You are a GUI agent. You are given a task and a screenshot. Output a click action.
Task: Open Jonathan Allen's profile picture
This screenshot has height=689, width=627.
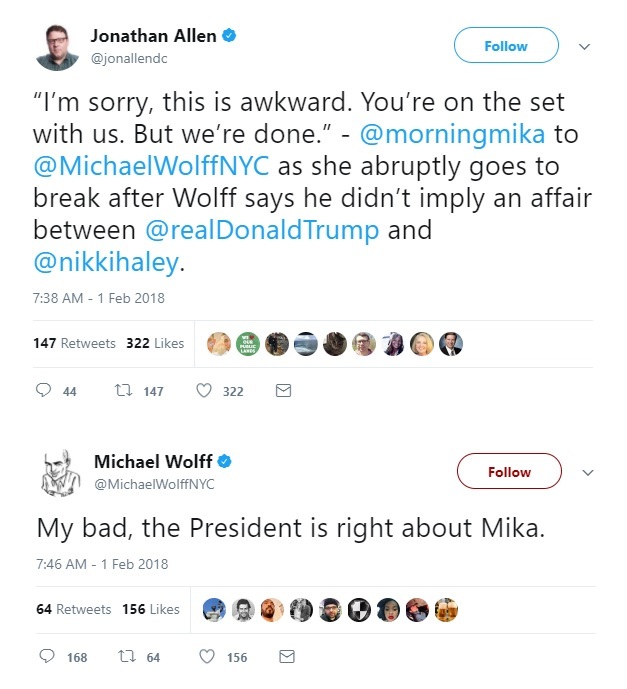coord(57,47)
